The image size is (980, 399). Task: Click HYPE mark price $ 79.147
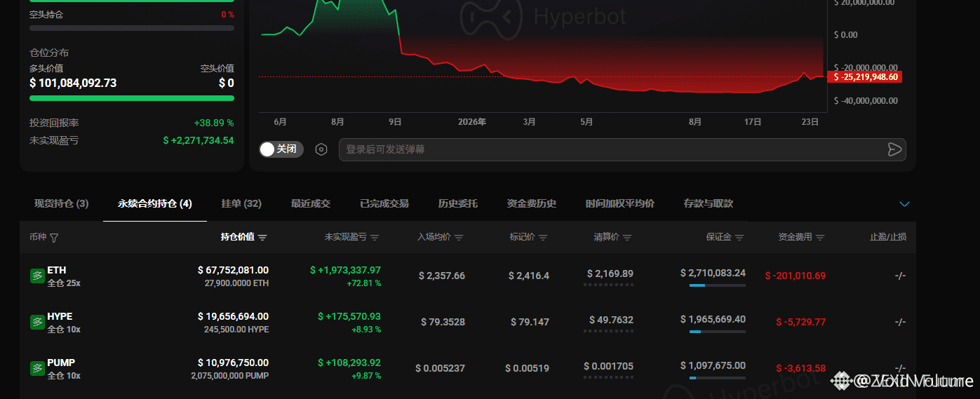click(x=530, y=322)
